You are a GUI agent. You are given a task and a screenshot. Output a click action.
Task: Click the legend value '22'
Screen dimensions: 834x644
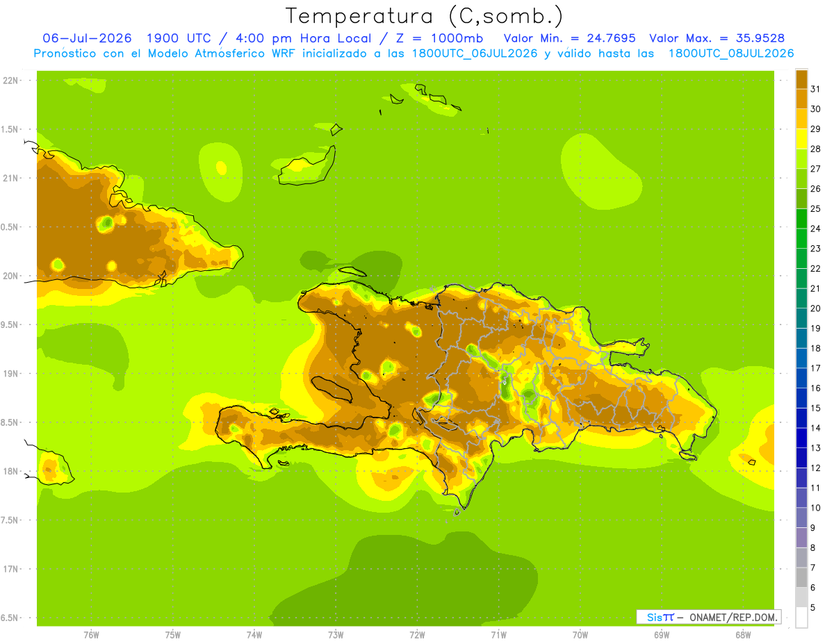815,268
